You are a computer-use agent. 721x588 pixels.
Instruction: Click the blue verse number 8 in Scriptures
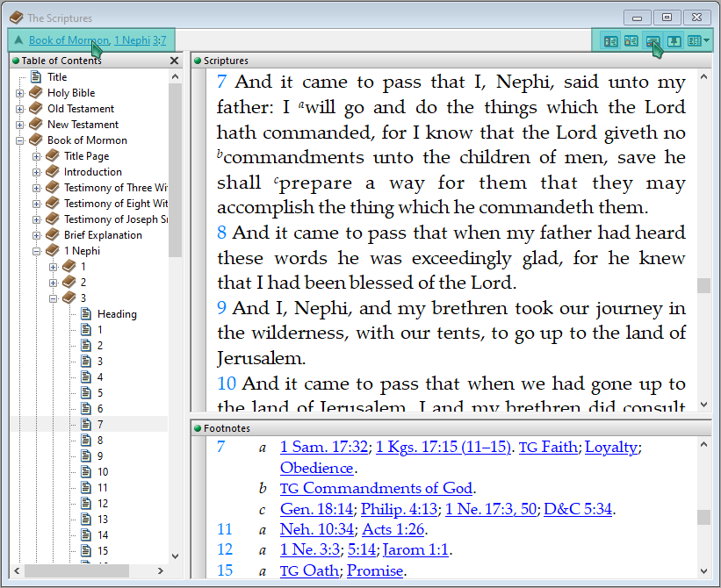click(221, 233)
